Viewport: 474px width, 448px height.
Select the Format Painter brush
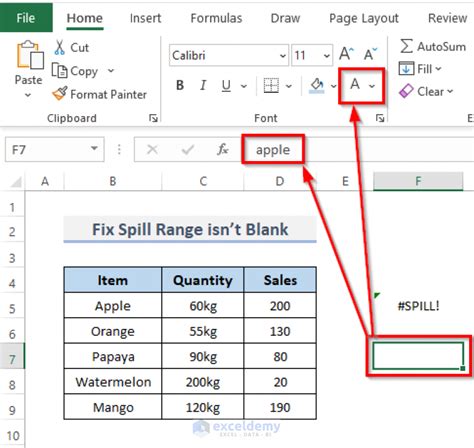[60, 94]
